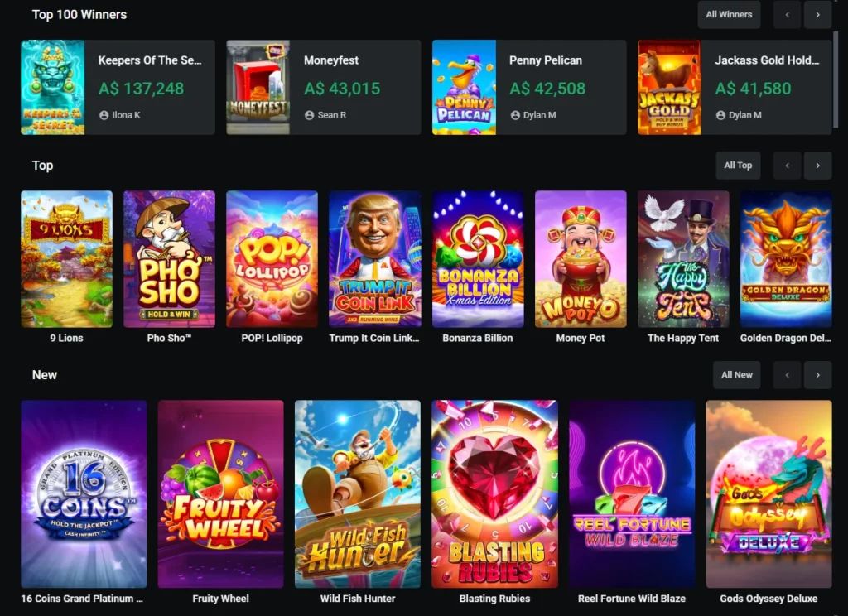View All Top games
Image resolution: width=848 pixels, height=616 pixels.
(x=738, y=166)
